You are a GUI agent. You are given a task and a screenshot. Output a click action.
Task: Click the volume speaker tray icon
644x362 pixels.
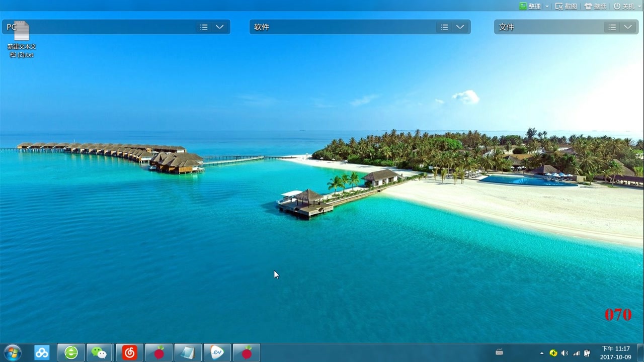tap(565, 353)
